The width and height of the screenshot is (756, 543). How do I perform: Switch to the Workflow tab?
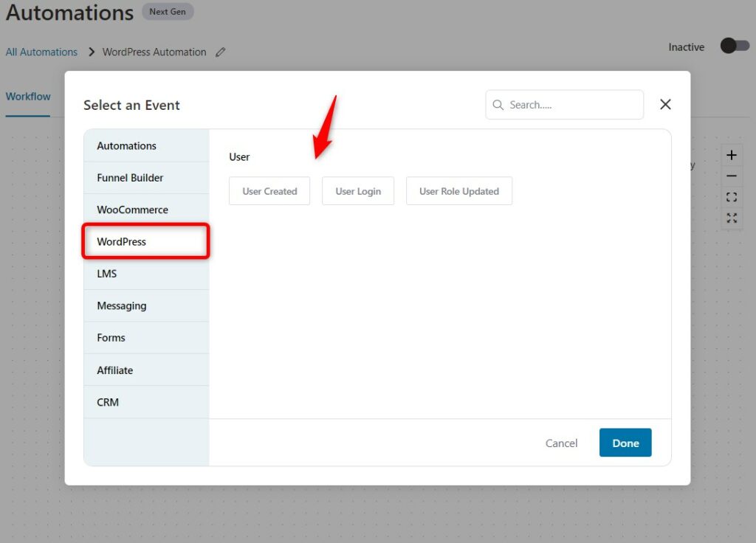pyautogui.click(x=28, y=97)
